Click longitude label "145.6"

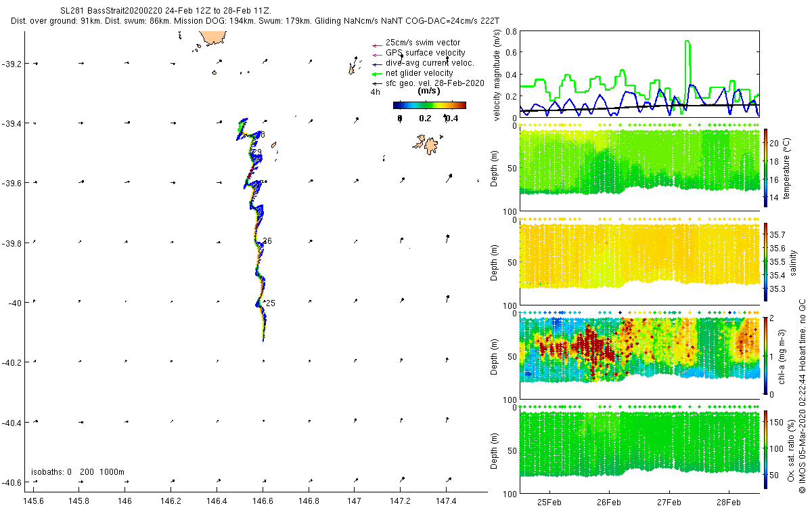coord(33,501)
